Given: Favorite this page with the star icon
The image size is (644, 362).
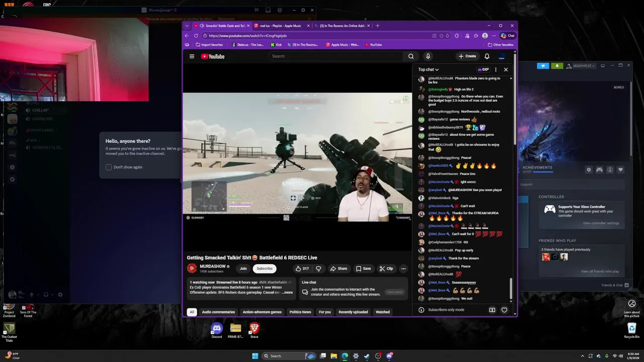Looking at the screenshot, I should point(441,36).
